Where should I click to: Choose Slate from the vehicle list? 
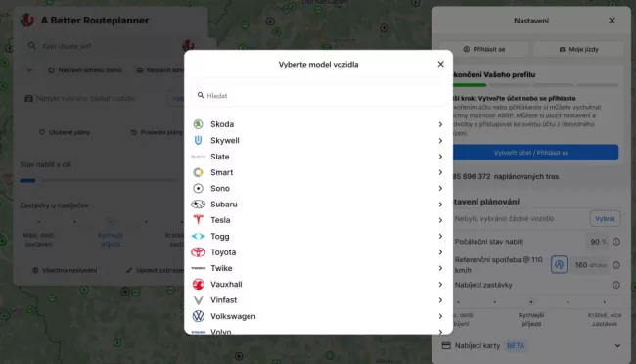318,157
